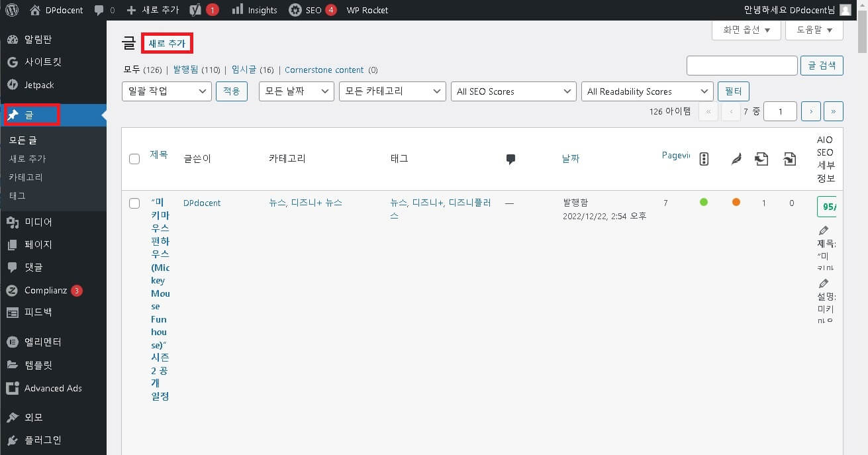The width and height of the screenshot is (868, 455).
Task: Open WP Rocket from the admin bar
Action: (367, 10)
